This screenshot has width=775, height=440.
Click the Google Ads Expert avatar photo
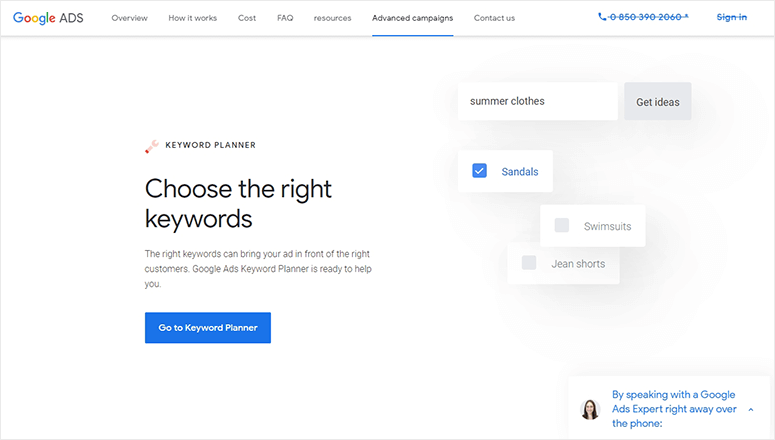(590, 409)
